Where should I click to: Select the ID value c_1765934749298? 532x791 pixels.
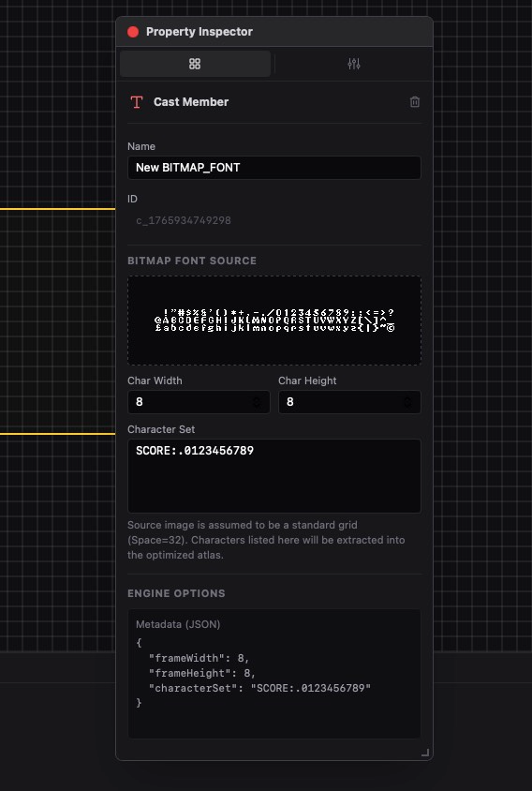tap(184, 220)
